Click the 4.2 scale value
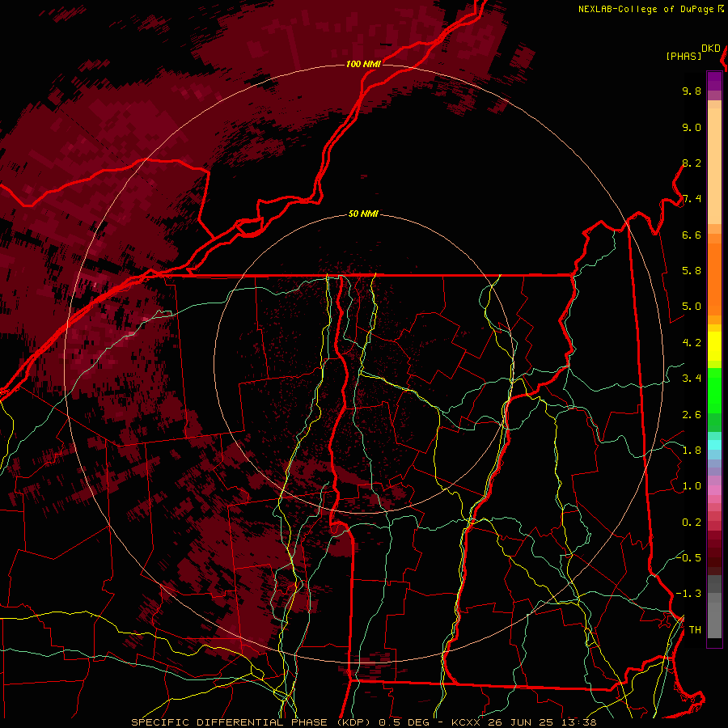 pyautogui.click(x=692, y=343)
